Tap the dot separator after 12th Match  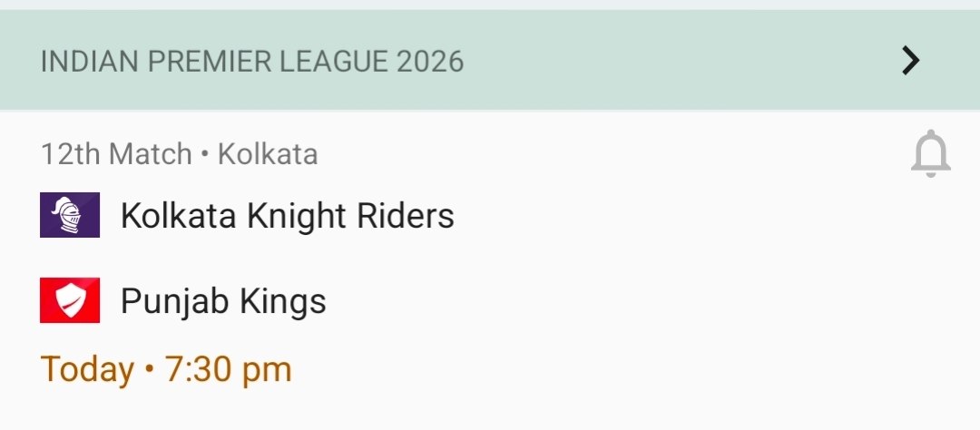[205, 155]
